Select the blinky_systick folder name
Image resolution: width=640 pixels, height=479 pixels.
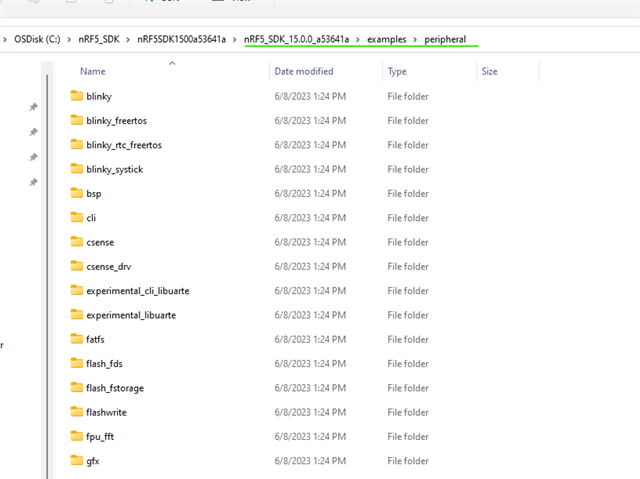click(115, 169)
